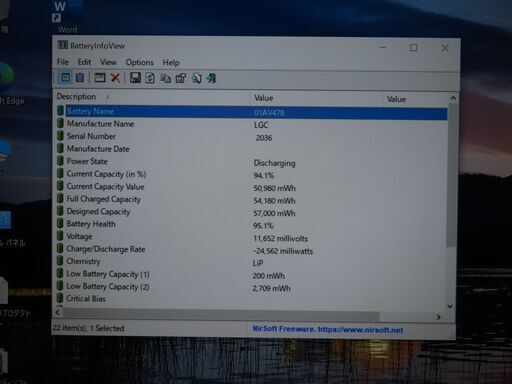Click battery icon beside Critical Bias
512x384 pixels.
tap(60, 298)
